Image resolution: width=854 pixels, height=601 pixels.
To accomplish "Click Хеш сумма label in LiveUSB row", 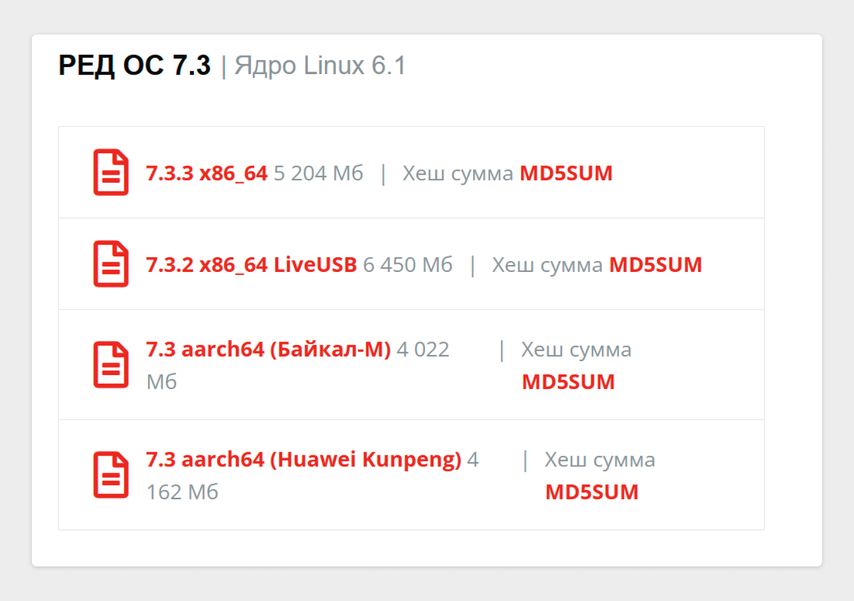I will 547,265.
